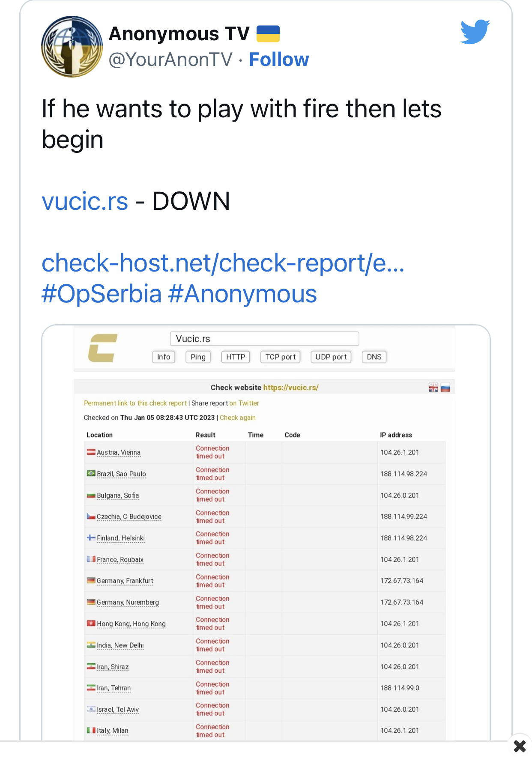Switch to English with the UK flag
The image size is (532, 773).
coord(433,388)
